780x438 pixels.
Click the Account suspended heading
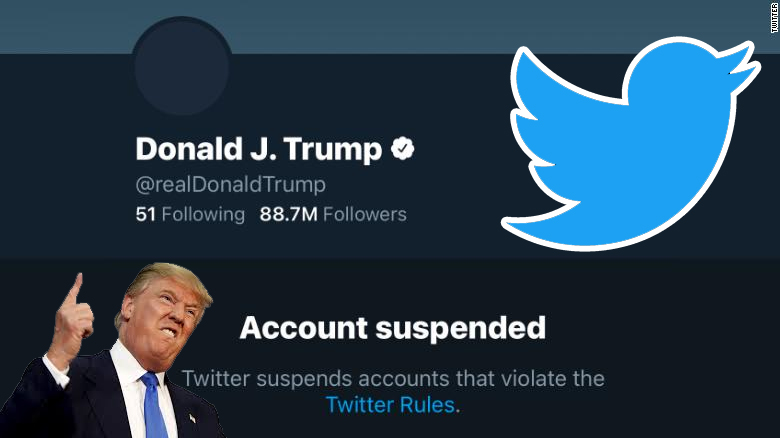coord(393,327)
